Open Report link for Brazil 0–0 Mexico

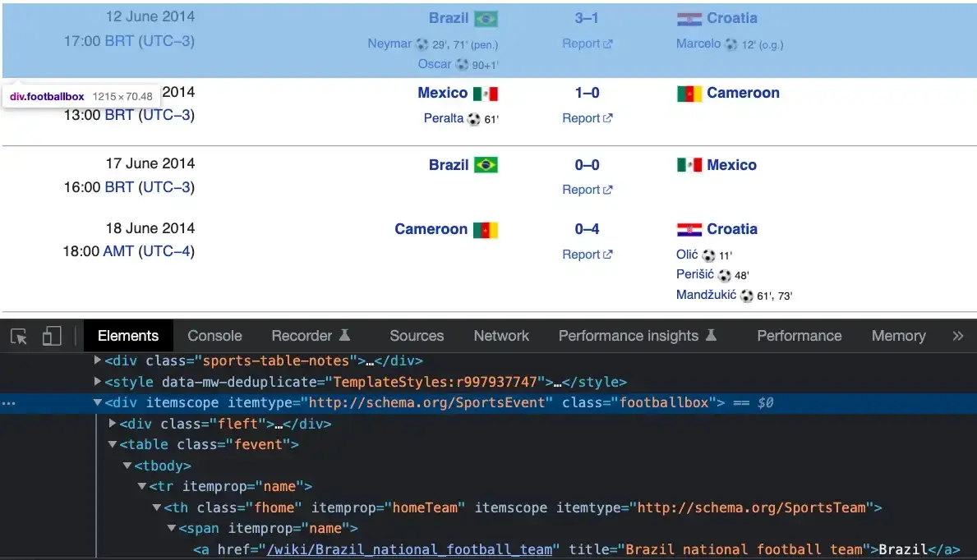(x=587, y=190)
